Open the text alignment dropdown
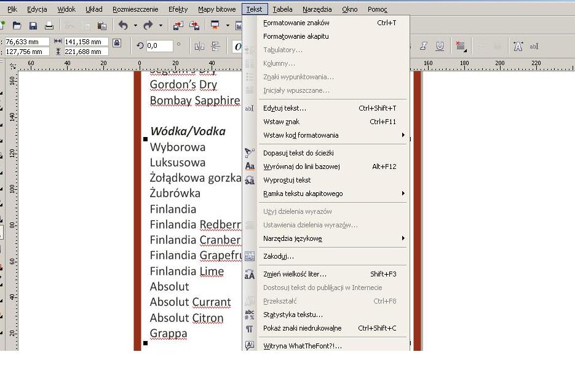 point(461,46)
